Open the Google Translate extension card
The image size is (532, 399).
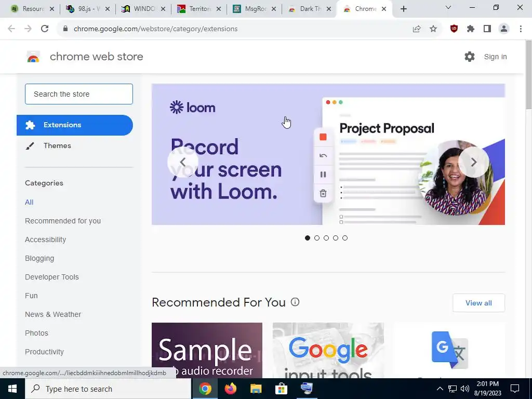449,351
